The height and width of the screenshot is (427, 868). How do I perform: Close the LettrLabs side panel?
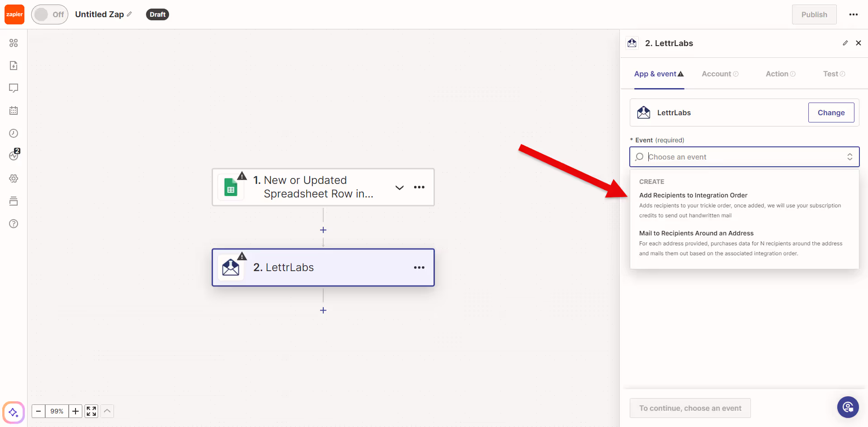(x=859, y=43)
